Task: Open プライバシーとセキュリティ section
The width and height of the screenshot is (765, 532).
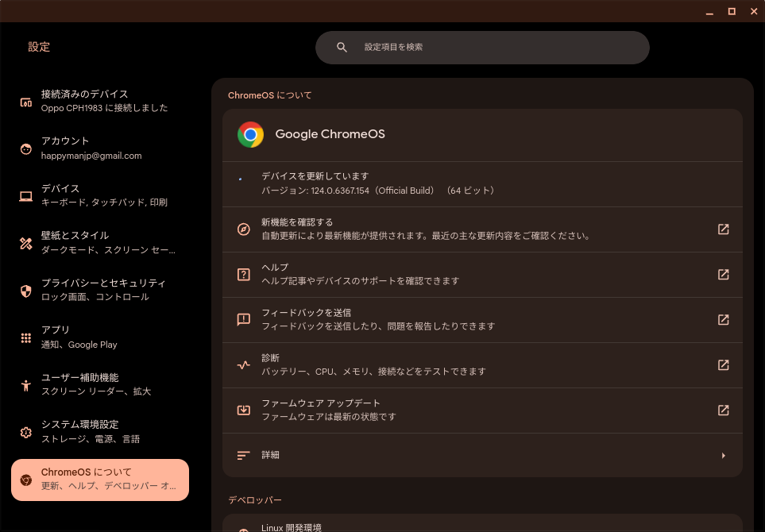Action: [100, 290]
